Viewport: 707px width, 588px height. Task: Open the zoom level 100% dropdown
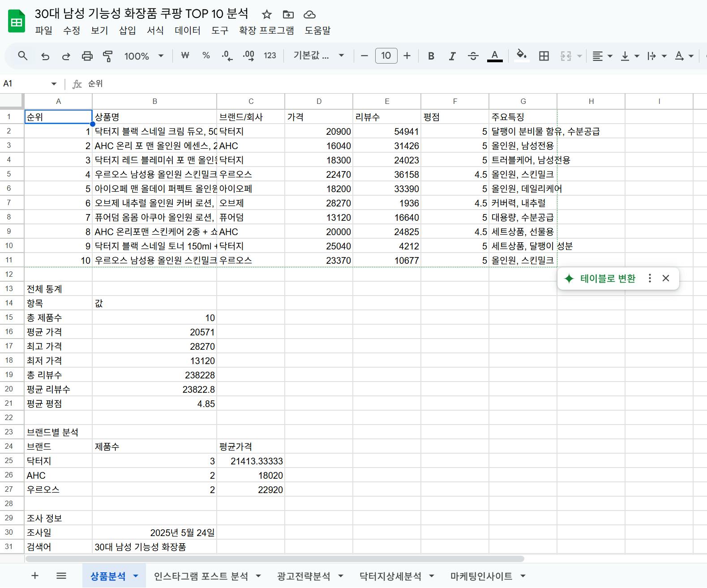[144, 56]
